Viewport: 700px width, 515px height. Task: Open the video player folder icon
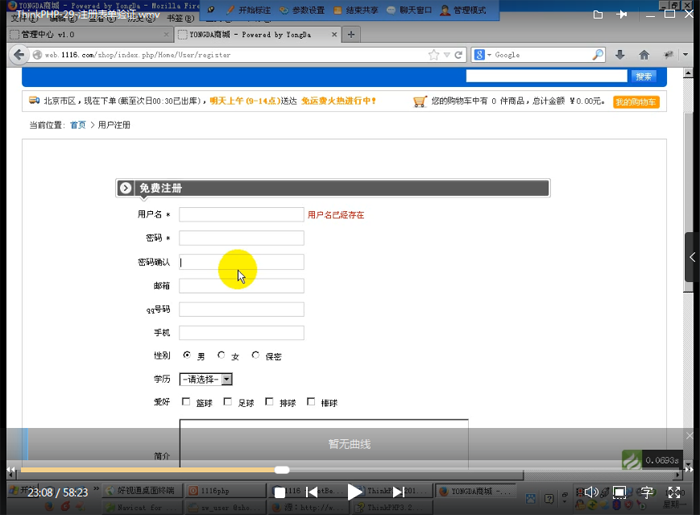point(598,15)
